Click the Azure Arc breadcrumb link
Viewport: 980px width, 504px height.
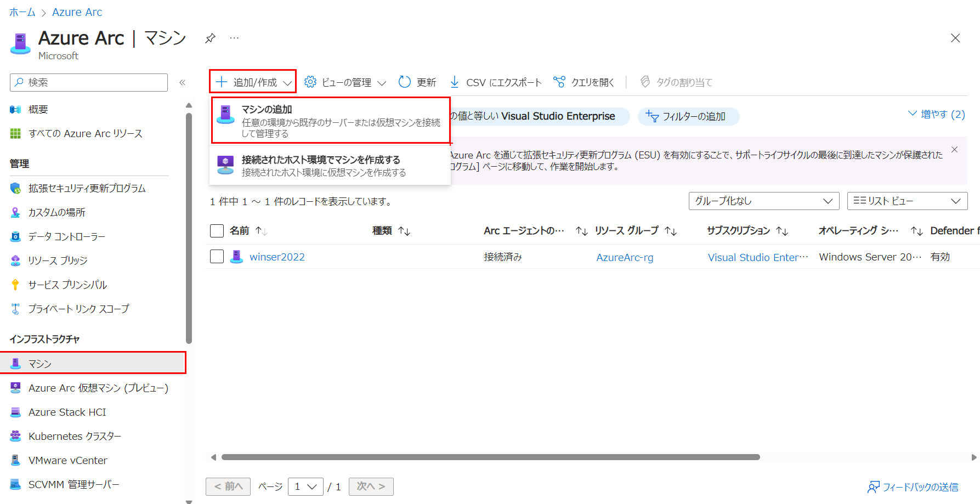pyautogui.click(x=77, y=12)
